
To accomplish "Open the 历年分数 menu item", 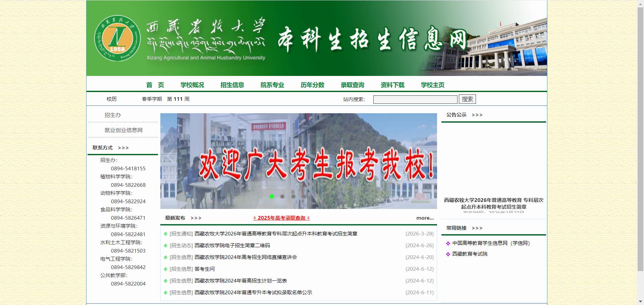I will pyautogui.click(x=312, y=85).
